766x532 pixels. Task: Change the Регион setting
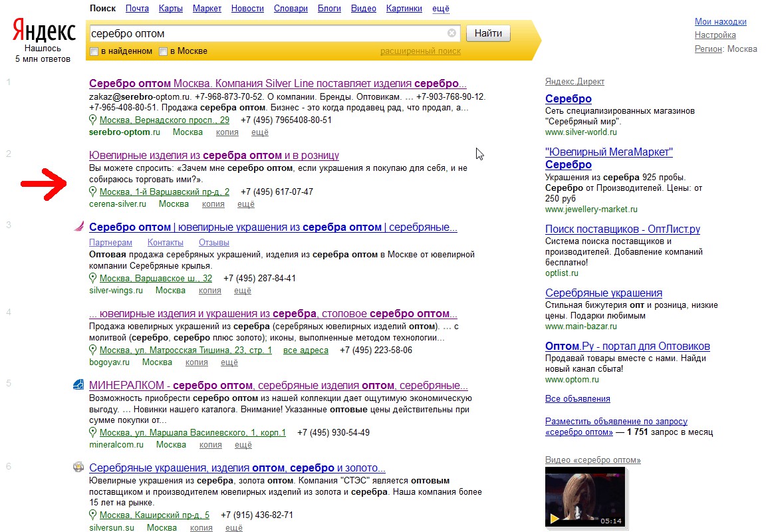click(708, 49)
